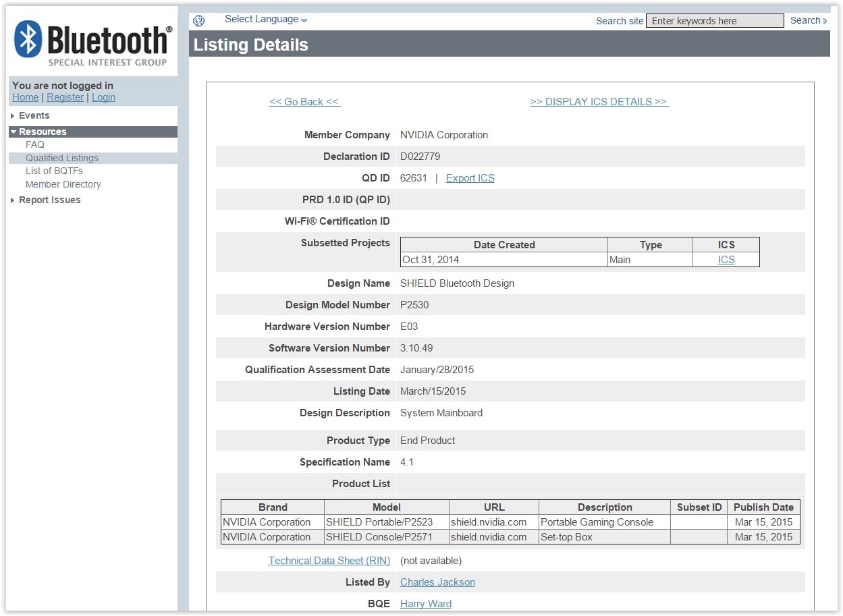Click the QD ID value 62631
843x616 pixels.
point(414,178)
